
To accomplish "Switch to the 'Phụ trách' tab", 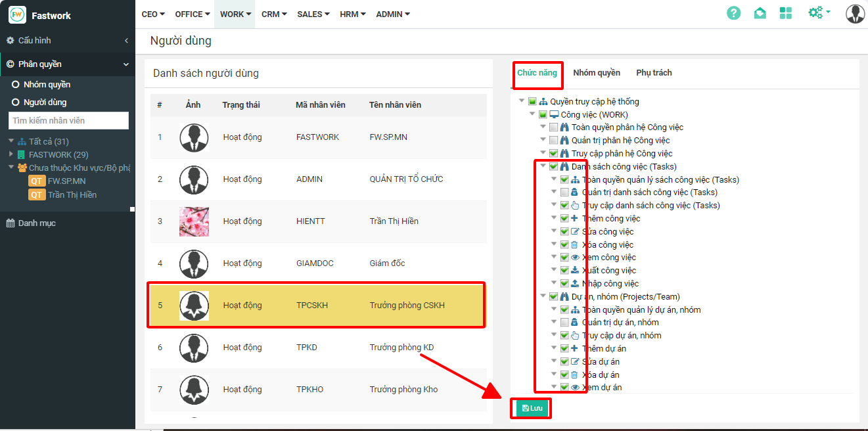I will (x=654, y=73).
